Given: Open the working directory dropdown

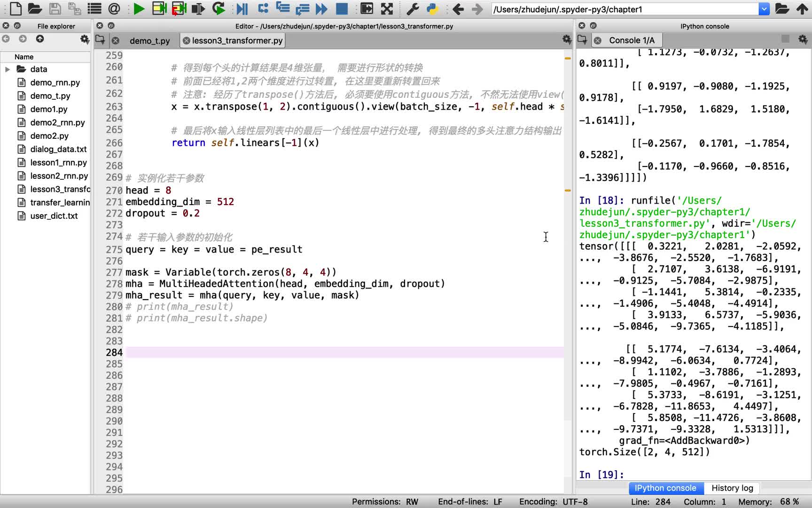Looking at the screenshot, I should [x=764, y=9].
